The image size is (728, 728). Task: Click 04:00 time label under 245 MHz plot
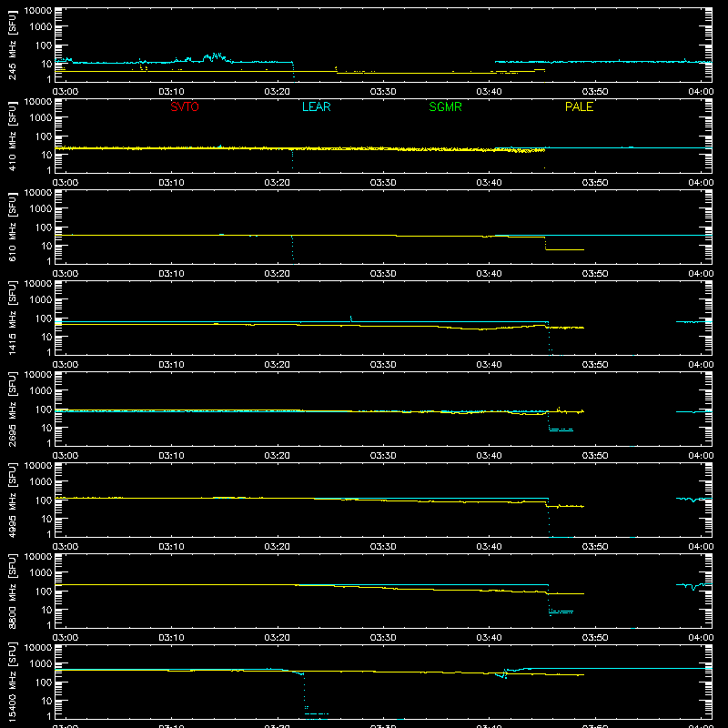pyautogui.click(x=701, y=92)
